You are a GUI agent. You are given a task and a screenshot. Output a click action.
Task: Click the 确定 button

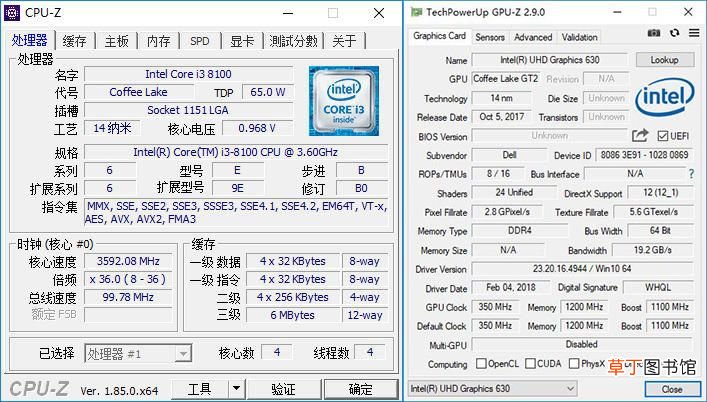coord(361,388)
